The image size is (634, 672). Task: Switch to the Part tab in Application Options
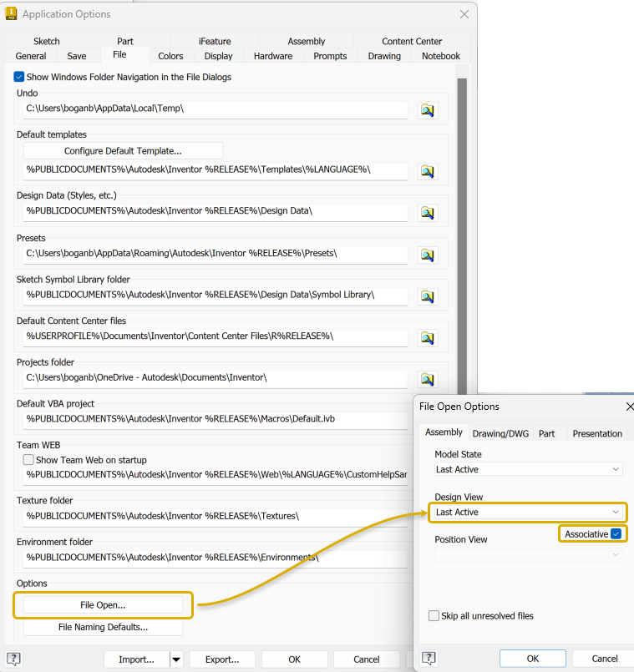pyautogui.click(x=125, y=41)
